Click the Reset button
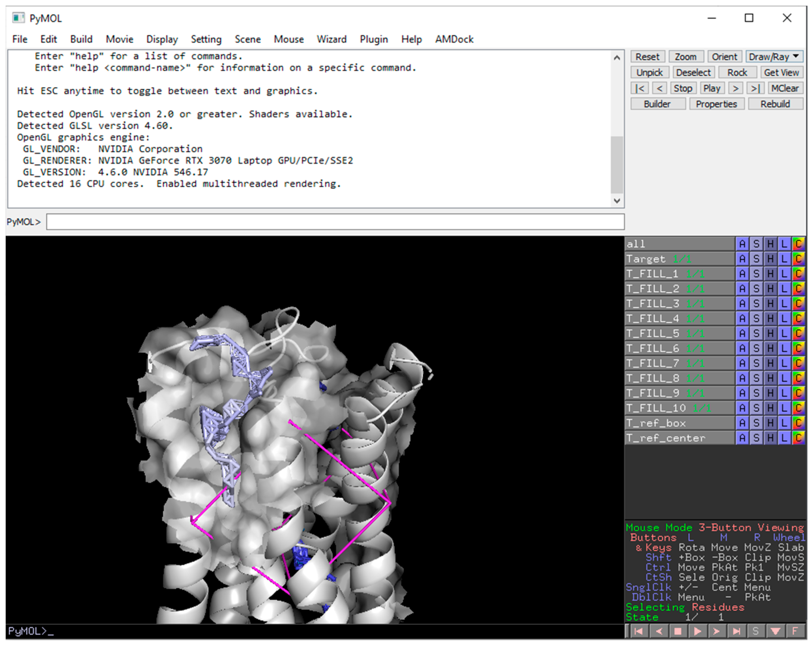 pos(647,57)
